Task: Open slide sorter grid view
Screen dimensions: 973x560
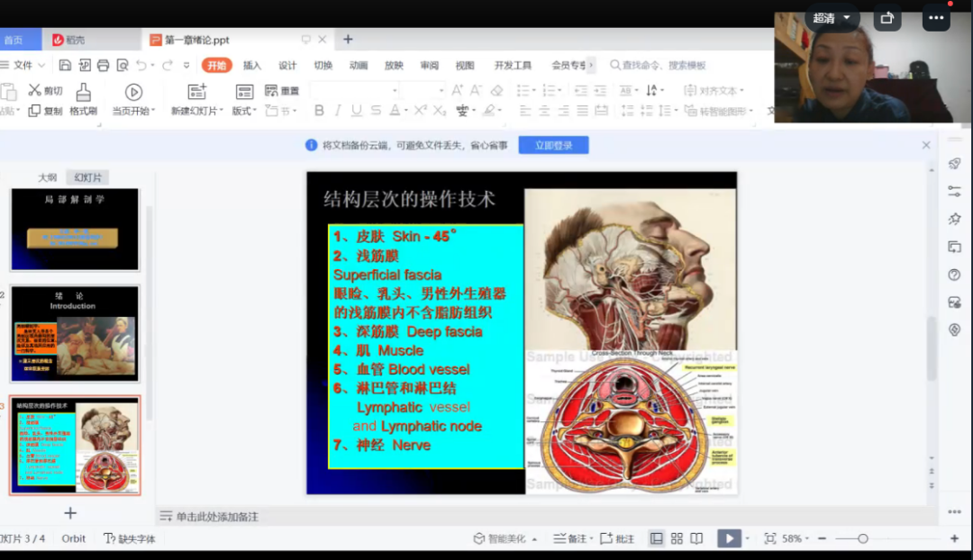Action: (677, 538)
